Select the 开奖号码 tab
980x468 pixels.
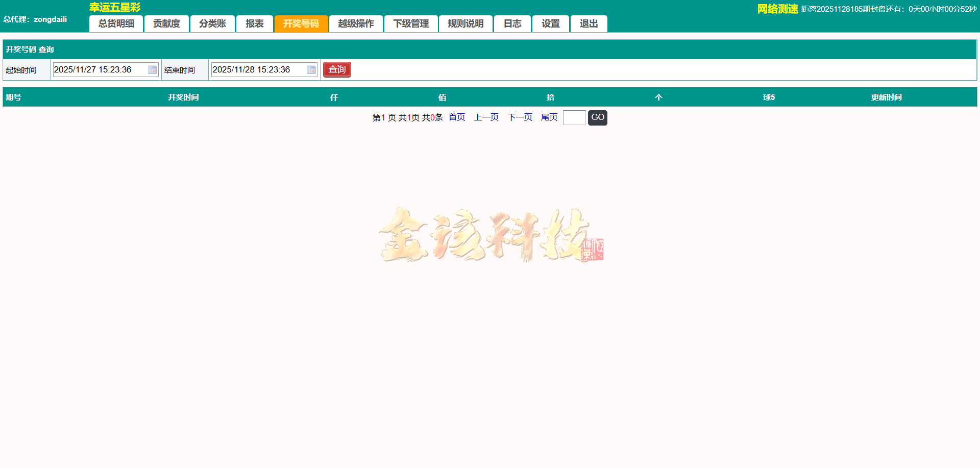tap(301, 23)
